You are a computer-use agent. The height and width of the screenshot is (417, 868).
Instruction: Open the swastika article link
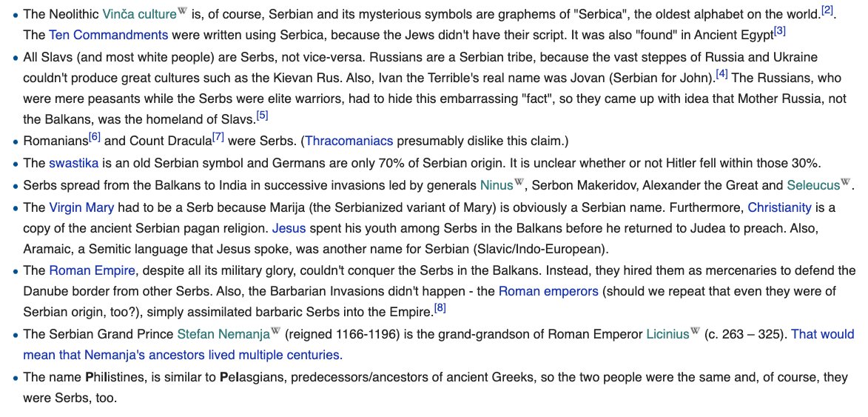pyautogui.click(x=68, y=163)
